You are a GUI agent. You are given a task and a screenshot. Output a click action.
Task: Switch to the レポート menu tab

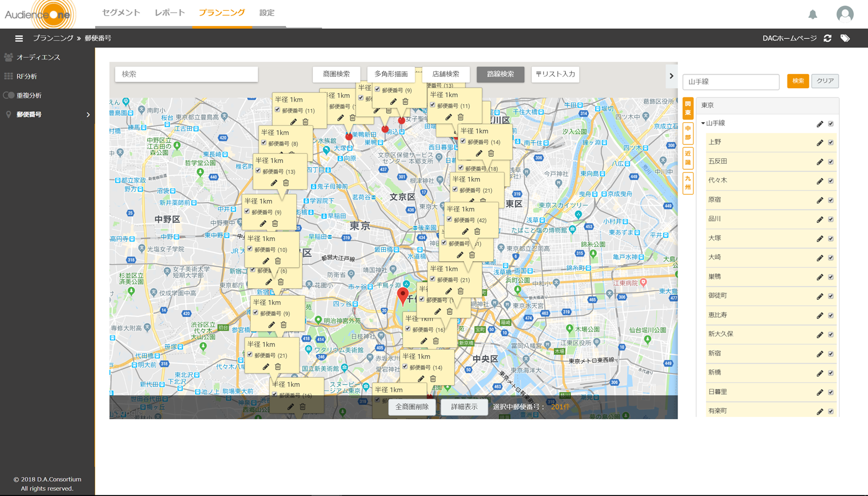(170, 12)
